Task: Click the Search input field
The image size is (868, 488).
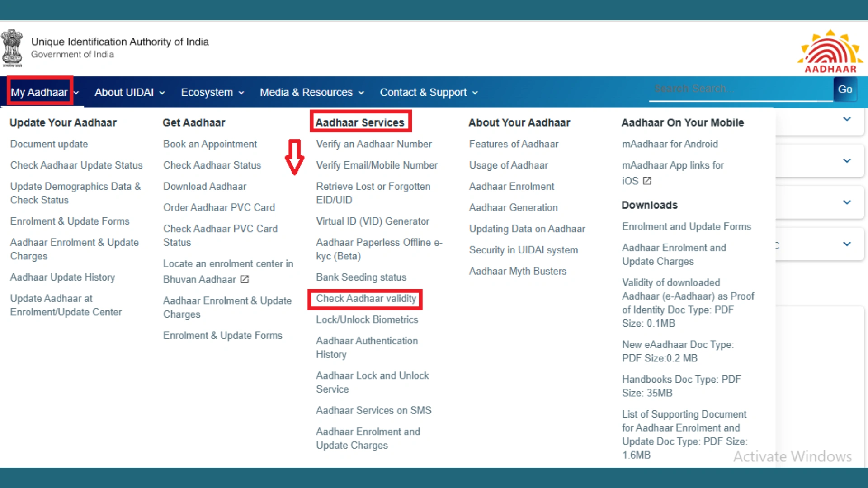Action: tap(741, 89)
